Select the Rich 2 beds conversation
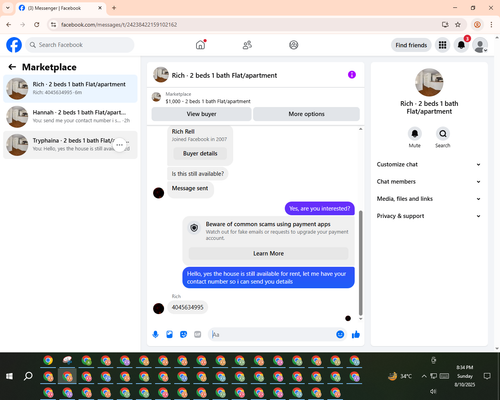Image resolution: width=500 pixels, height=400 pixels. pos(70,89)
